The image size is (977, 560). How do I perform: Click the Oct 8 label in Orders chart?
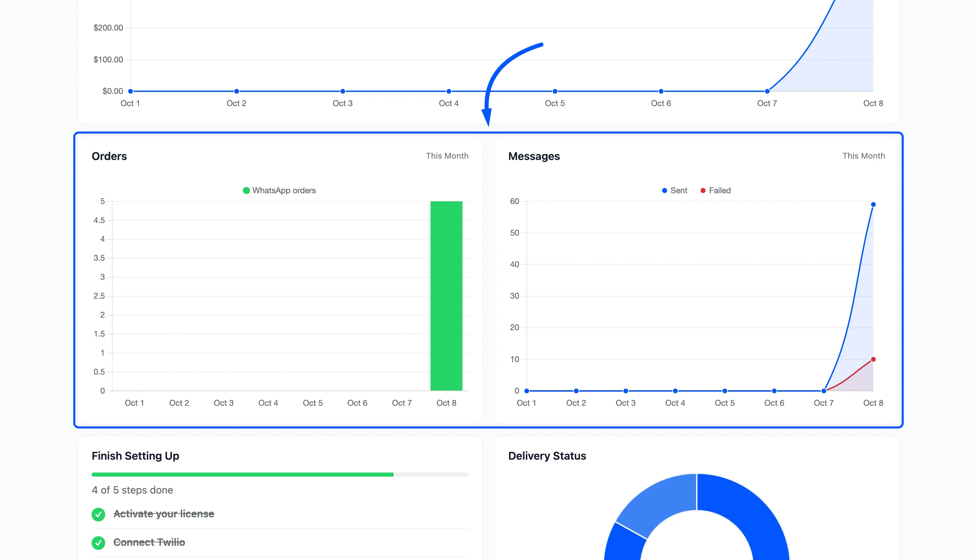446,403
